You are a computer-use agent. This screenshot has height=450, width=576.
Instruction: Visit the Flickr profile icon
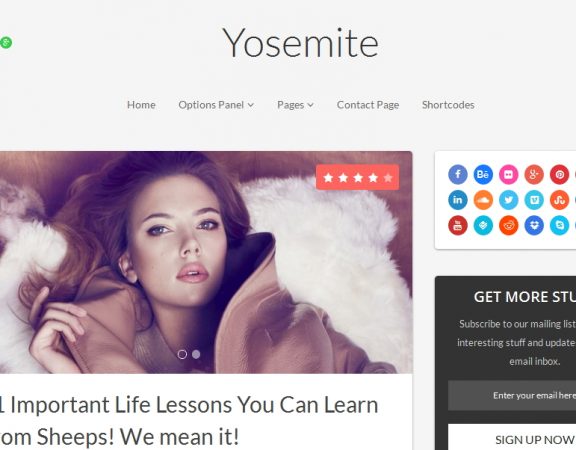508,174
